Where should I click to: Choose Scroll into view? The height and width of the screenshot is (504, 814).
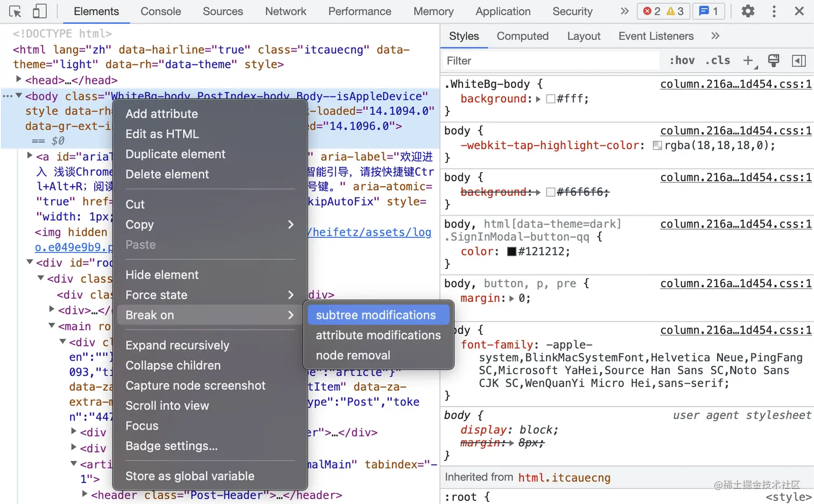point(210,406)
